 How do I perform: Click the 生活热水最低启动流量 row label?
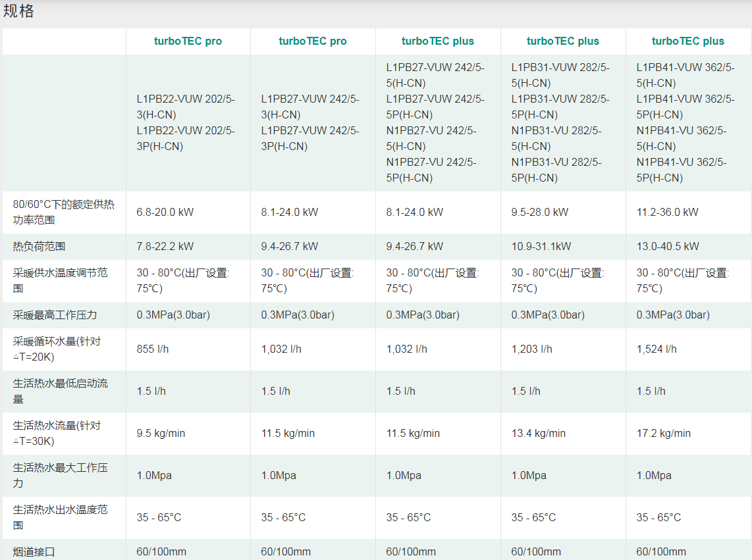click(60, 391)
